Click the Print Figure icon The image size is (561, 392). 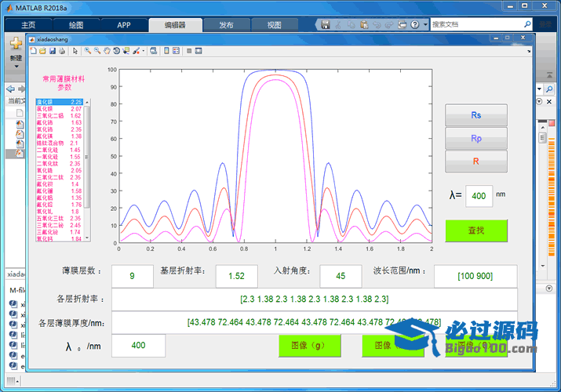pos(62,51)
